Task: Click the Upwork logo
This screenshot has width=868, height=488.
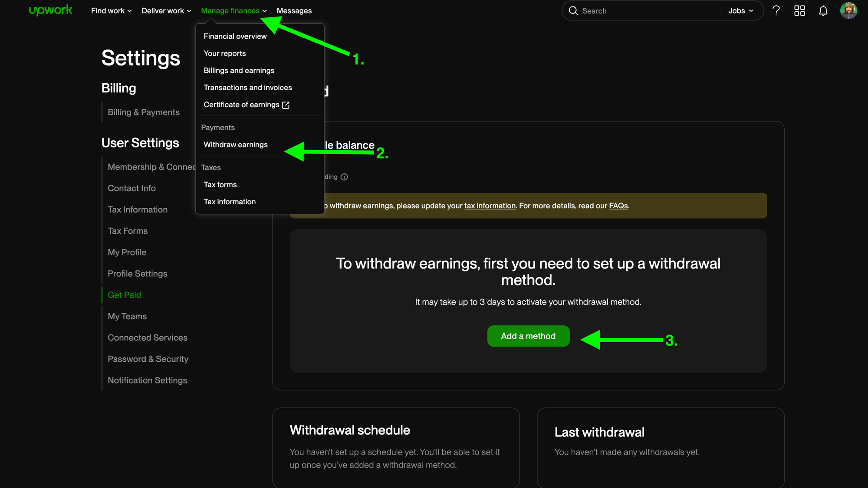Action: pos(51,10)
